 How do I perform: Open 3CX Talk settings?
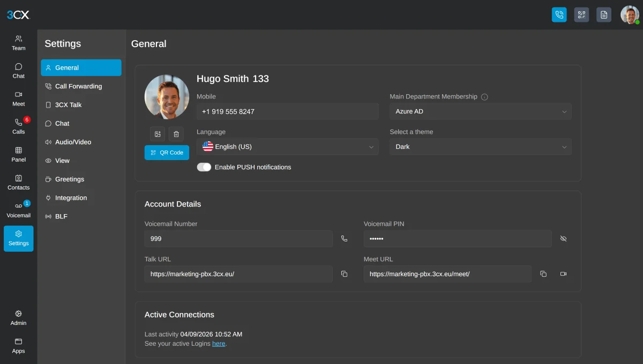pos(81,105)
